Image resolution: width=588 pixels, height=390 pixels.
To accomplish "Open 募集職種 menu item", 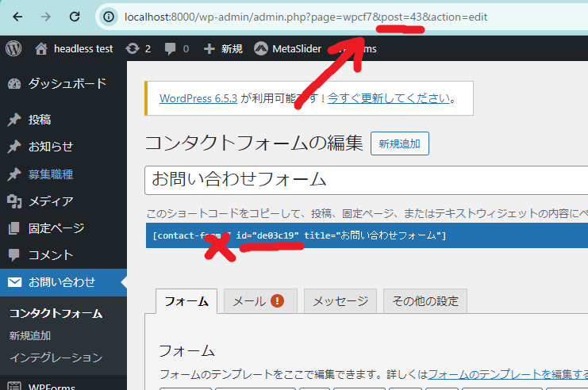I will click(51, 174).
